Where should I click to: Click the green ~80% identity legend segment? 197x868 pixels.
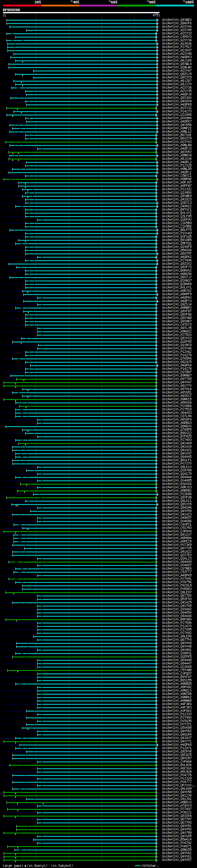click(x=137, y=6)
